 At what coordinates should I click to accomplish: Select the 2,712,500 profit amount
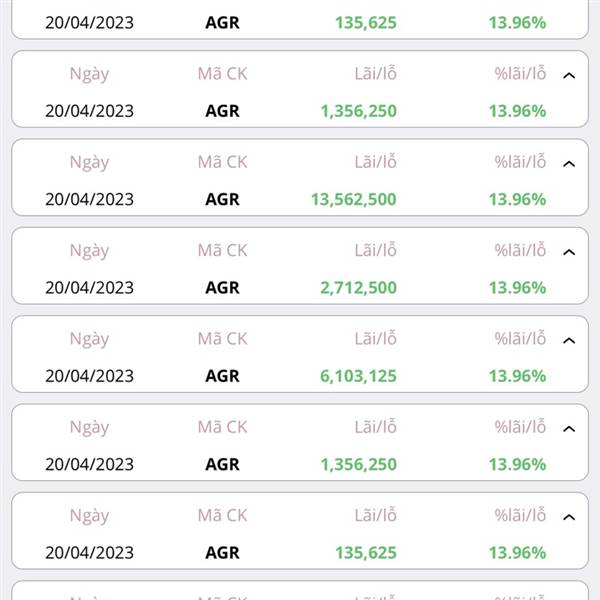pyautogui.click(x=359, y=288)
